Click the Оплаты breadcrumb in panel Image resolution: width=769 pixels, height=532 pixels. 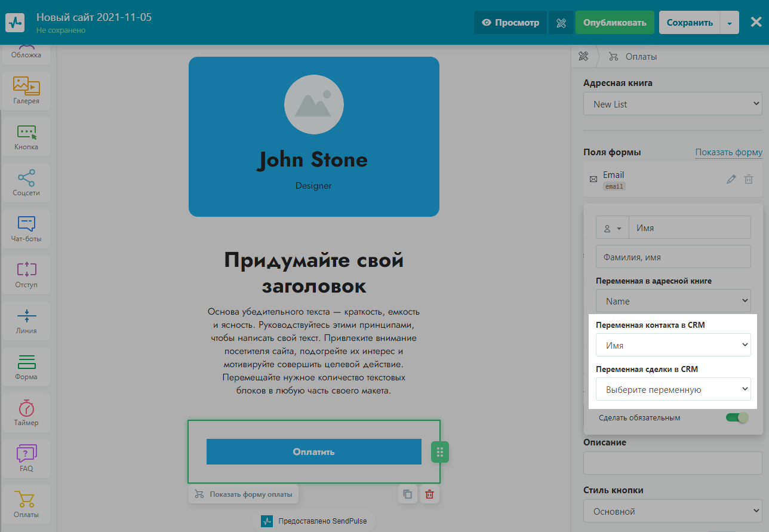pos(633,57)
